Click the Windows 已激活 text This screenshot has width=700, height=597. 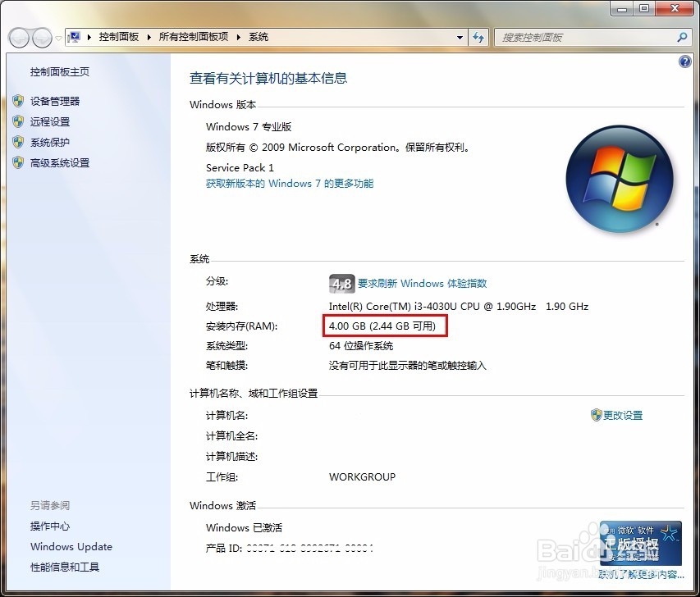245,528
